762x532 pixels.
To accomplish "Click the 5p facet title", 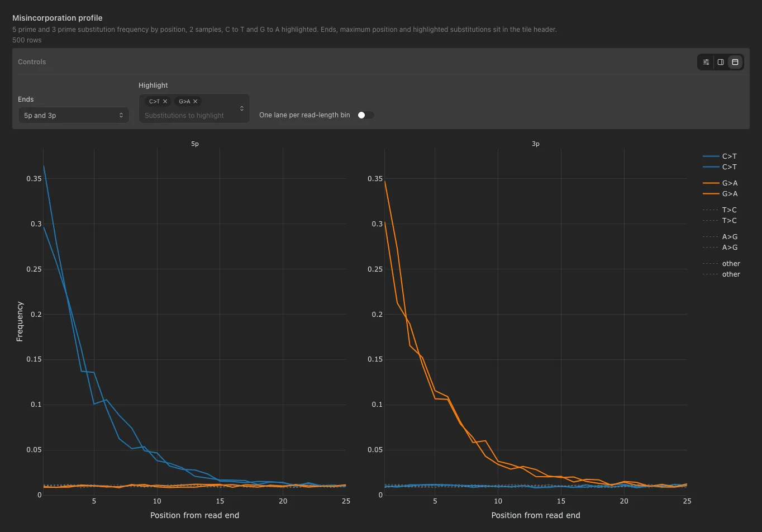I will (x=195, y=144).
